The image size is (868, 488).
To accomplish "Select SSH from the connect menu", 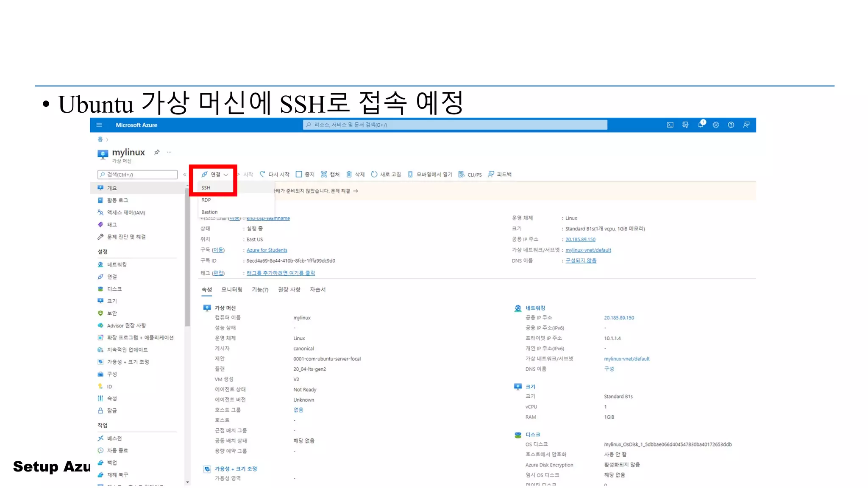I will (206, 188).
